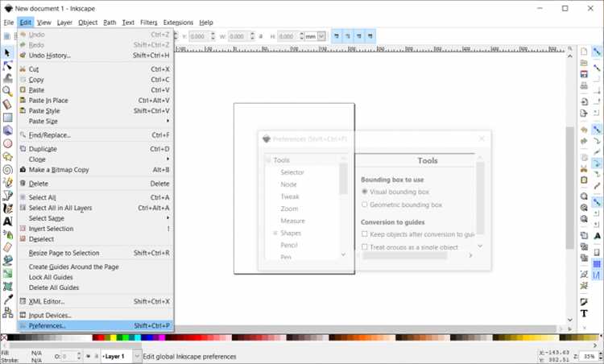
Task: Pick the yellow color swatch in palette
Action: click(x=114, y=337)
